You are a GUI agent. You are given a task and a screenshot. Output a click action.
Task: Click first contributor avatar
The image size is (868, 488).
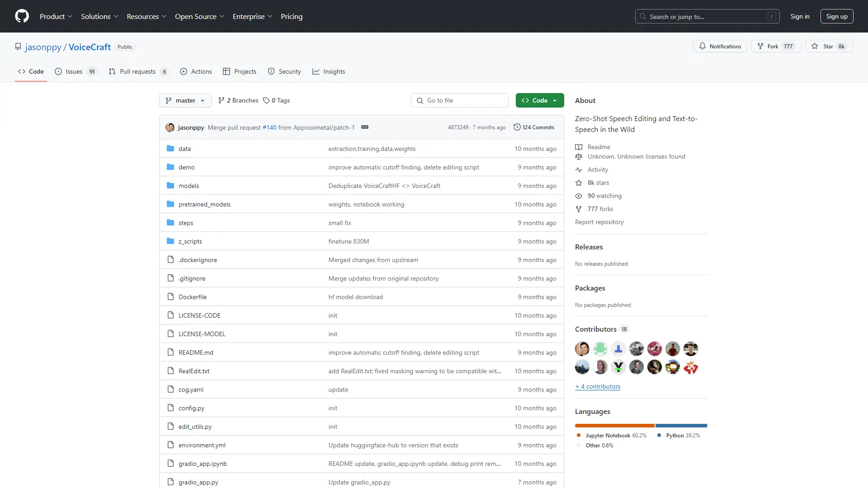point(582,349)
